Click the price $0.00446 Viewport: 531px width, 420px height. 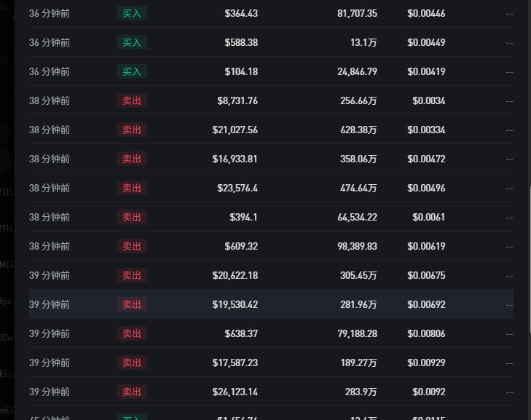426,13
